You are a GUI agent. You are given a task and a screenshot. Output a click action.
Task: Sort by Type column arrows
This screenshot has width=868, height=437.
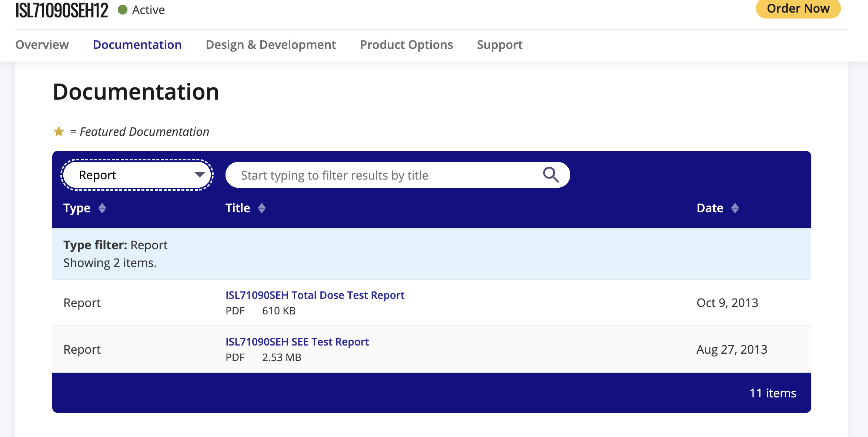click(x=102, y=208)
